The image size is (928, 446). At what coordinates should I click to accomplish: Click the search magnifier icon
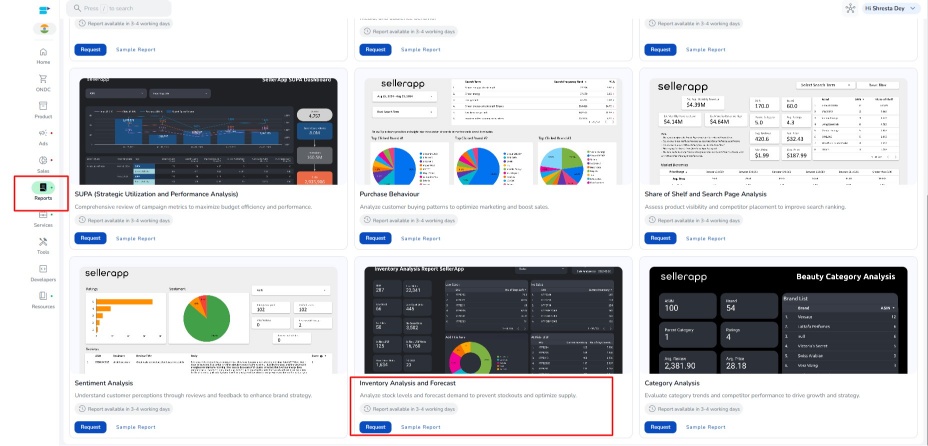[77, 8]
